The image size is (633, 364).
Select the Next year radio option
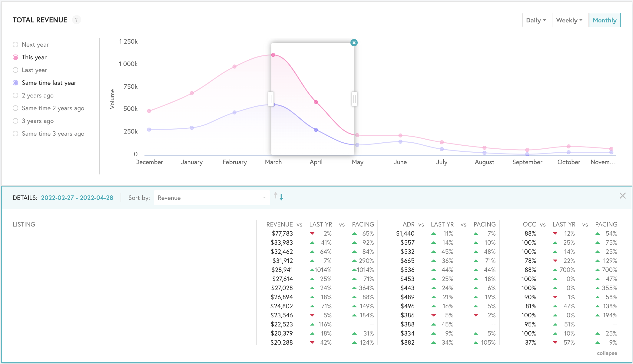click(16, 45)
